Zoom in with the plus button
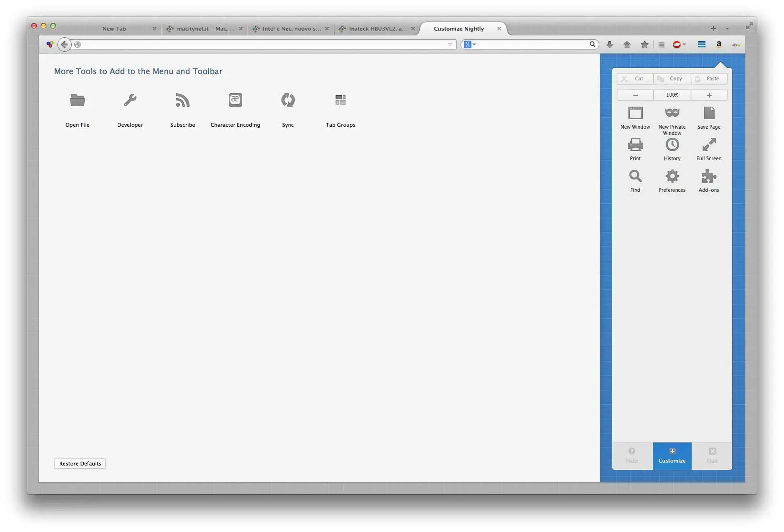The width and height of the screenshot is (784, 532). pos(709,95)
